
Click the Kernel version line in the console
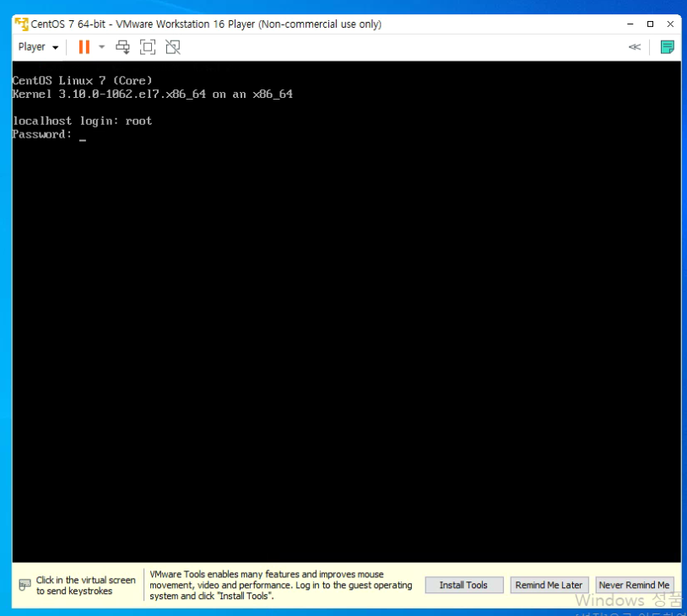pos(153,95)
